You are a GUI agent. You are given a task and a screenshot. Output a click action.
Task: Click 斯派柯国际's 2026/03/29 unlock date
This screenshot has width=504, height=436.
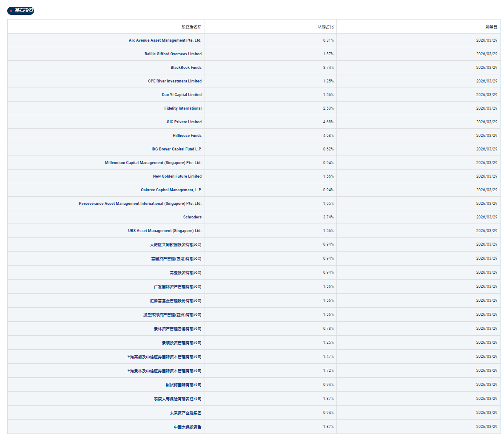point(487,385)
